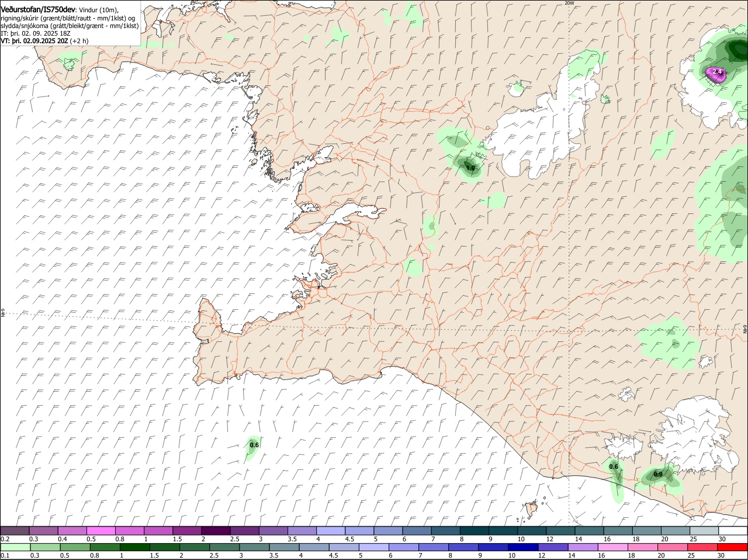This screenshot has height=560, width=748.
Task: Click the 'Vindur (10m)' header label
Action: (x=98, y=9)
